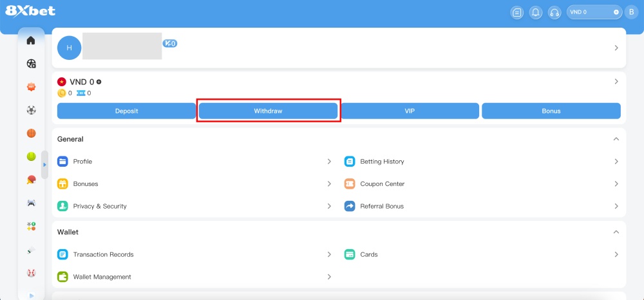Viewport: 644px width, 300px height.
Task: Click the Privacy & Security user icon
Action: (62, 206)
